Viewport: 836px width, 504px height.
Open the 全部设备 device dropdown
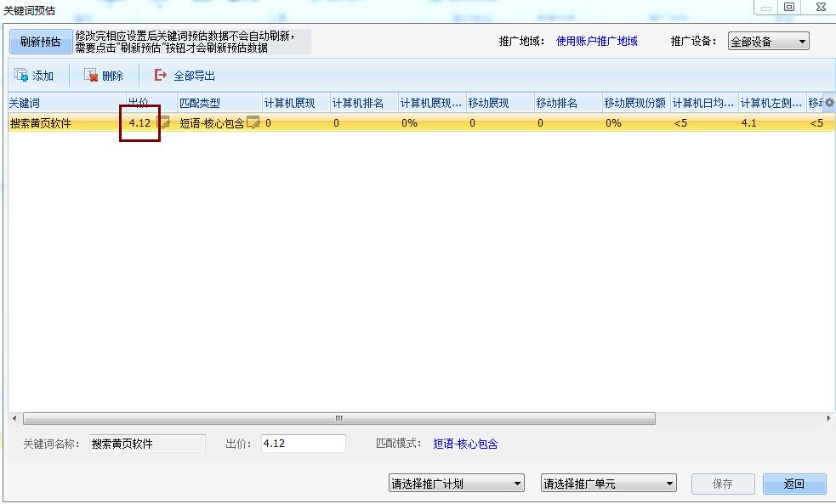[x=767, y=40]
